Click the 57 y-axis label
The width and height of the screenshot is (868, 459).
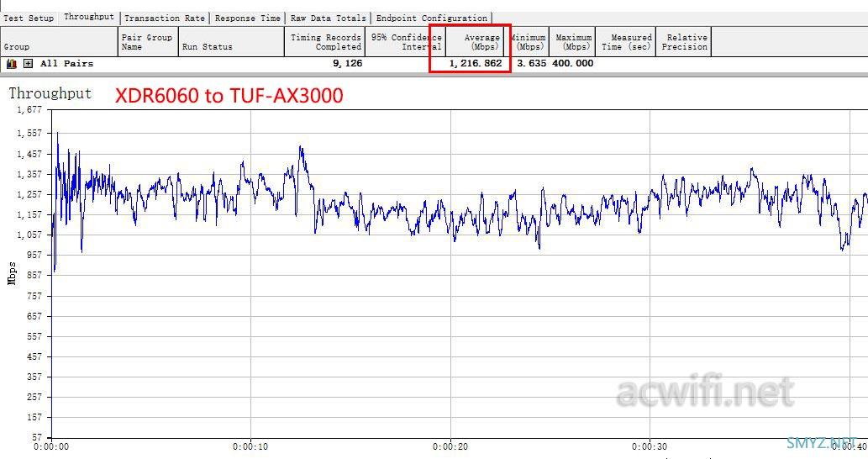tap(36, 437)
